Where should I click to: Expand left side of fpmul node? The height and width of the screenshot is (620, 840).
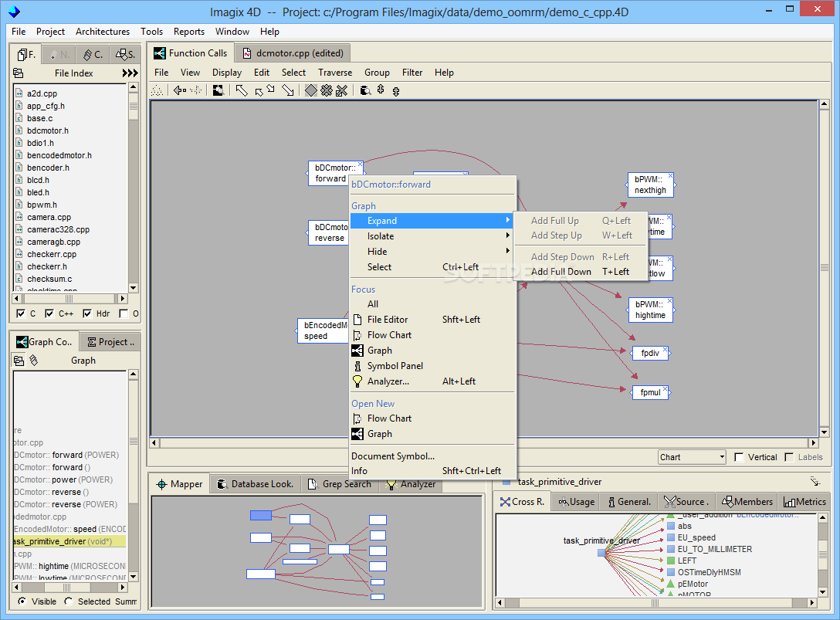[631, 393]
